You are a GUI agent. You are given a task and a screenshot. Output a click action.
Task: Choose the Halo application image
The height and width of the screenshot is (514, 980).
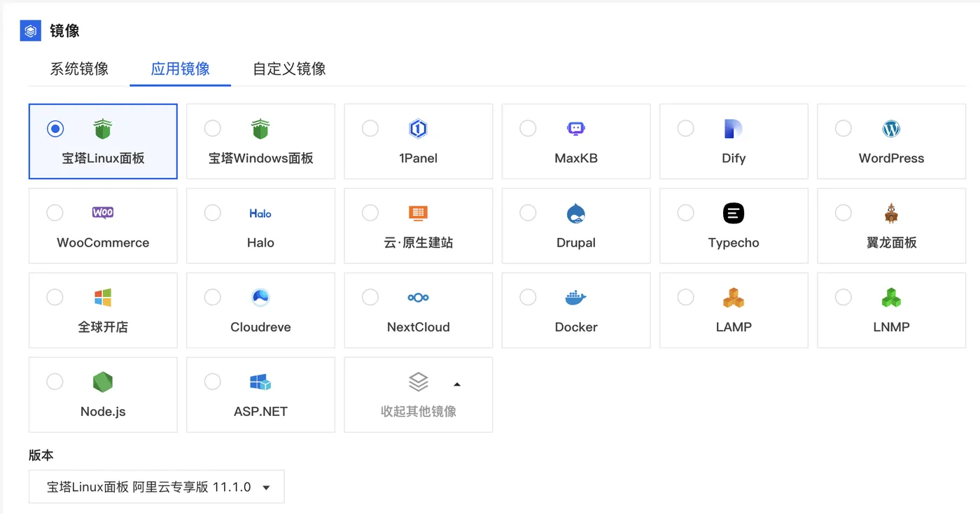pos(260,225)
